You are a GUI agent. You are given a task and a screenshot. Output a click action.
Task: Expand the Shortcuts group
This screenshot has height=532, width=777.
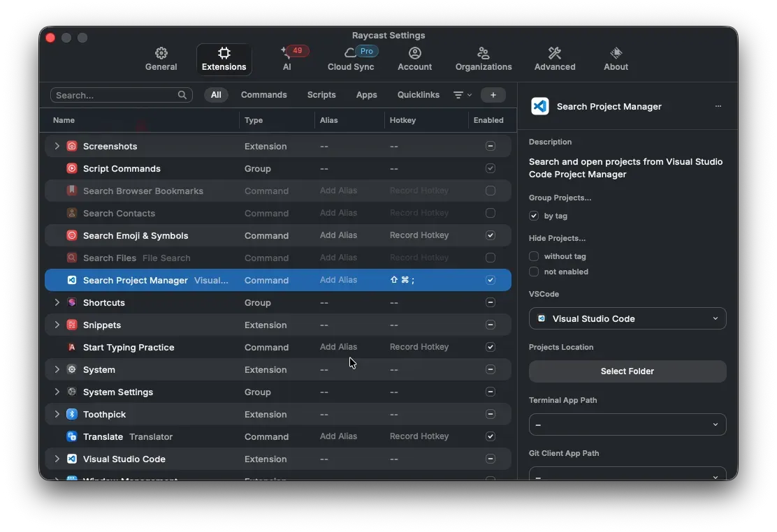[x=57, y=302]
